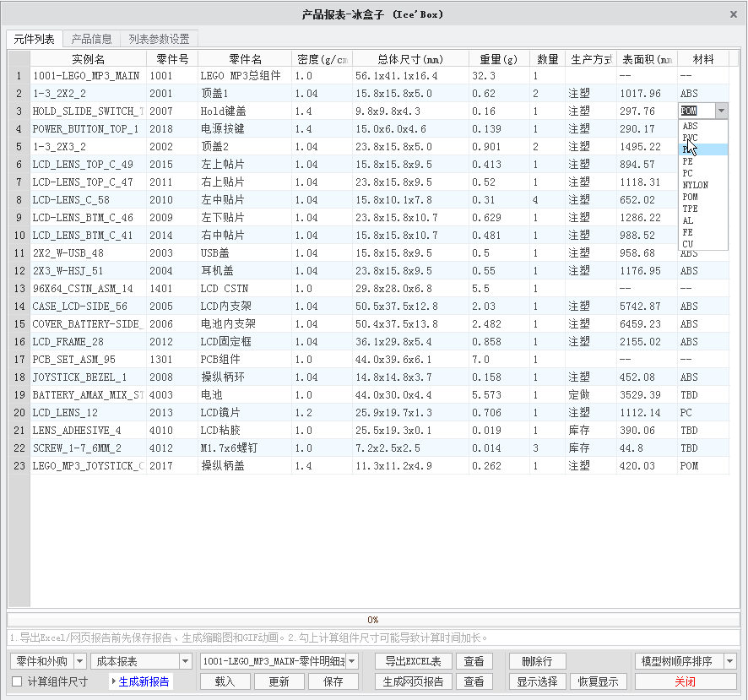The height and width of the screenshot is (700, 748).
Task: Choose PC in the material dropdown list
Action: click(x=703, y=173)
